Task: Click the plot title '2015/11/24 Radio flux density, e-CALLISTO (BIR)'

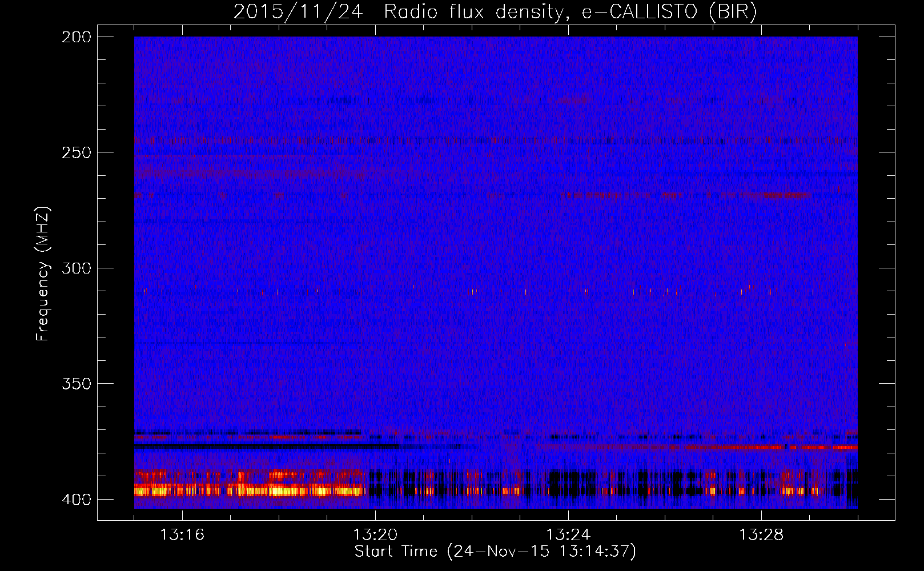Action: point(495,11)
